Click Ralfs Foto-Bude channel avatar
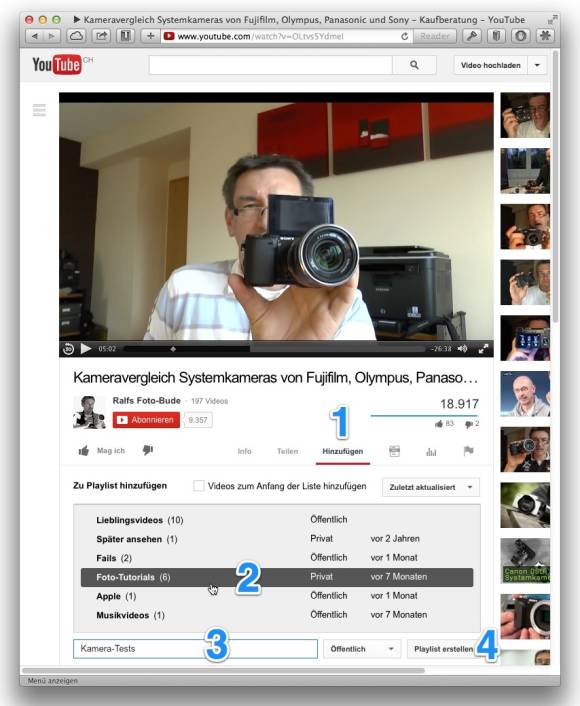580x706 pixels. [89, 412]
